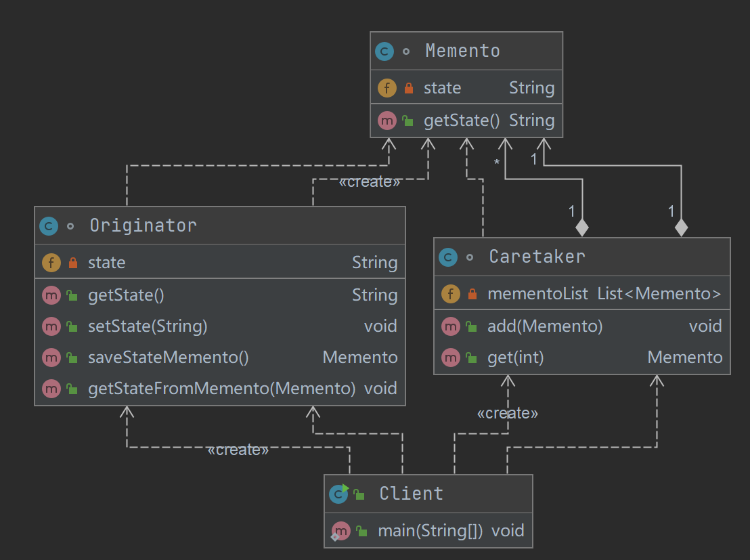Click the Caretaker class icon
The width and height of the screenshot is (750, 560).
tap(448, 257)
